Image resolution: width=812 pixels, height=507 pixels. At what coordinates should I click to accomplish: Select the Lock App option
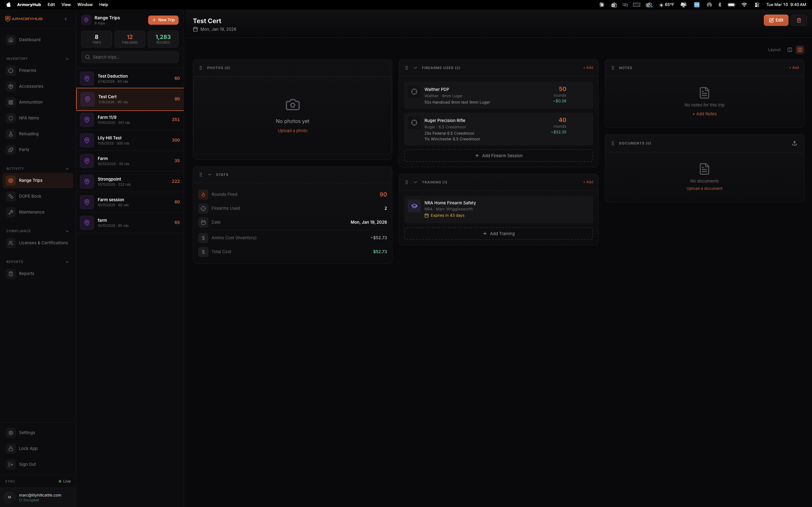click(x=28, y=448)
